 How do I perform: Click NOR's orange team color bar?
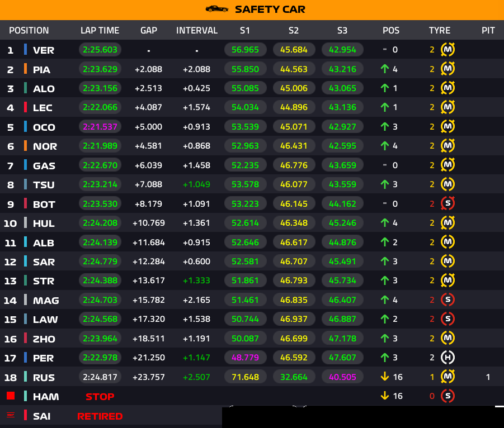[25, 145]
